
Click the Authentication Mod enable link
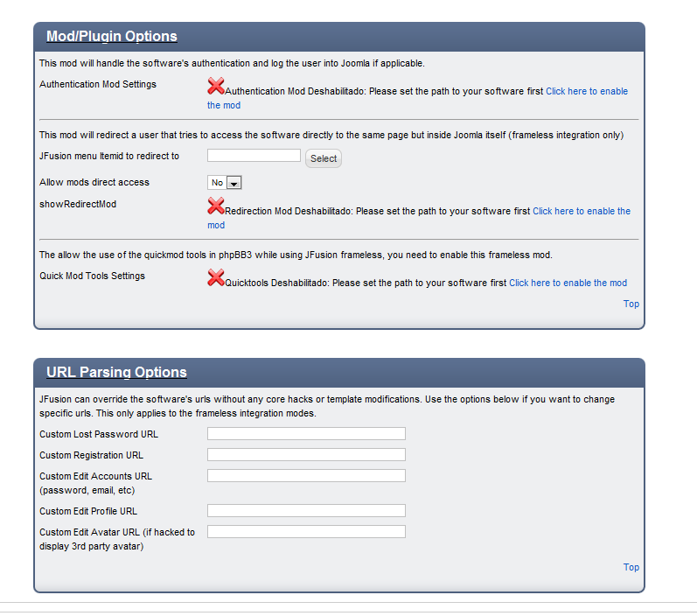point(586,91)
